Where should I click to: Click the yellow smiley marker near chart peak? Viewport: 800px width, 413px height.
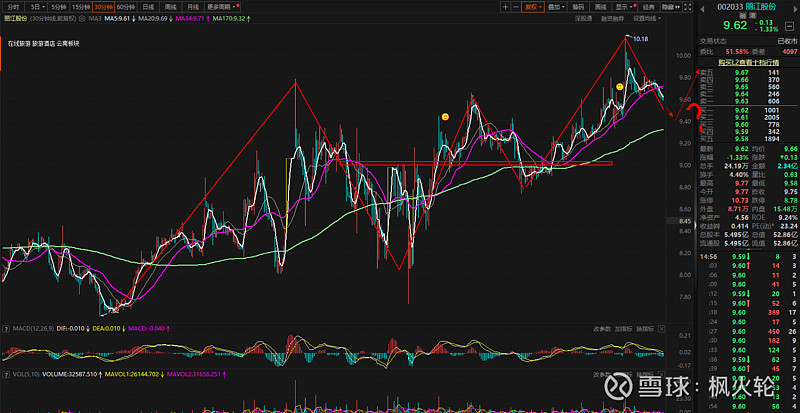(620, 88)
